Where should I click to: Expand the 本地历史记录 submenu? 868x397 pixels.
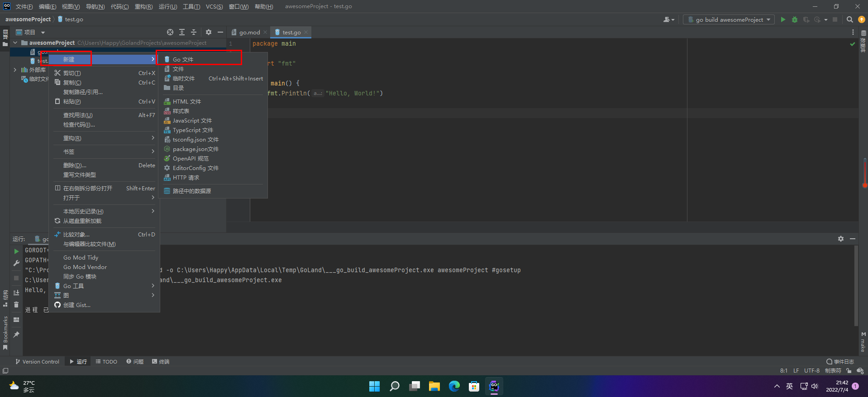coord(105,211)
